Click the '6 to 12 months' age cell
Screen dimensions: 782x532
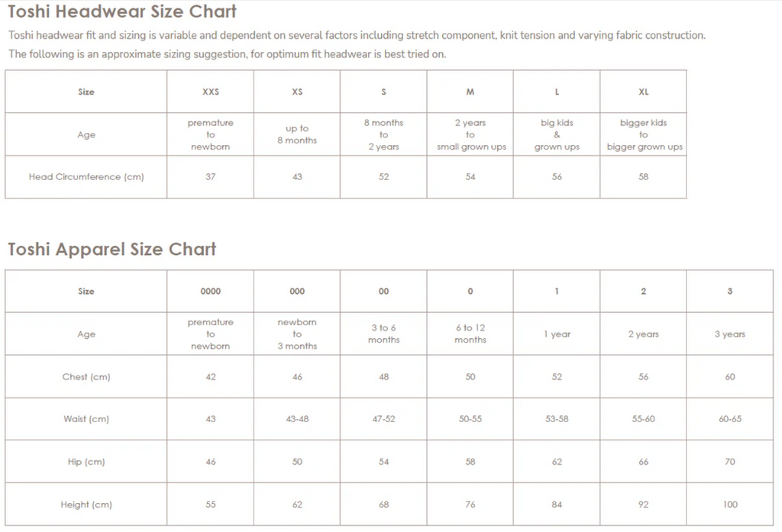[470, 334]
